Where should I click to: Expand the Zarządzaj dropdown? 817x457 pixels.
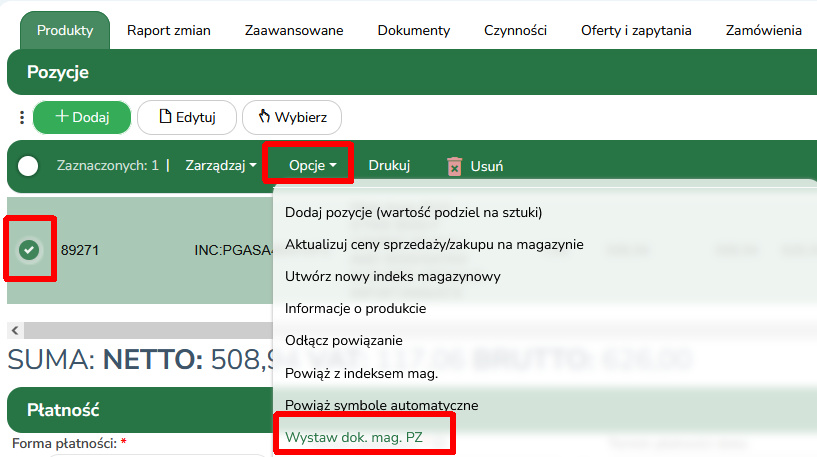point(221,166)
